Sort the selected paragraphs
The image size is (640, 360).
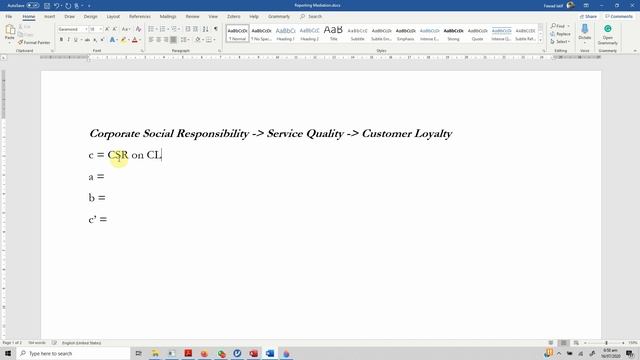click(205, 29)
